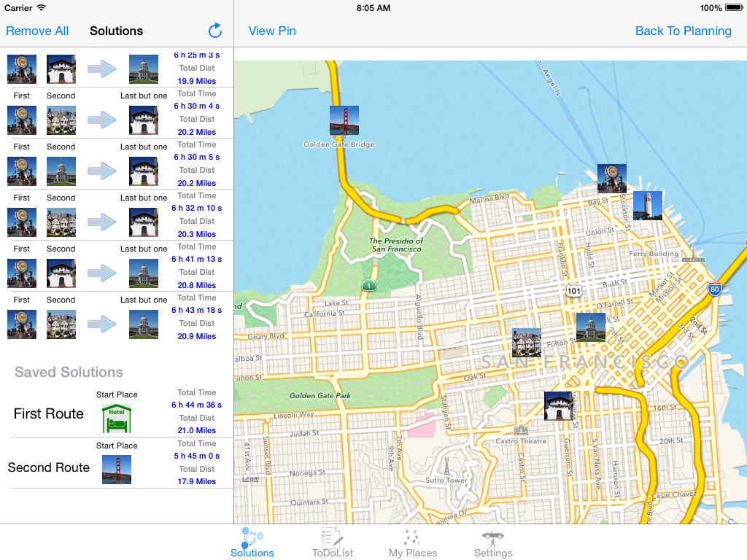This screenshot has height=560, width=747.
Task: Click arrow in the 20.3 Miles solution
Action: pyautogui.click(x=102, y=222)
